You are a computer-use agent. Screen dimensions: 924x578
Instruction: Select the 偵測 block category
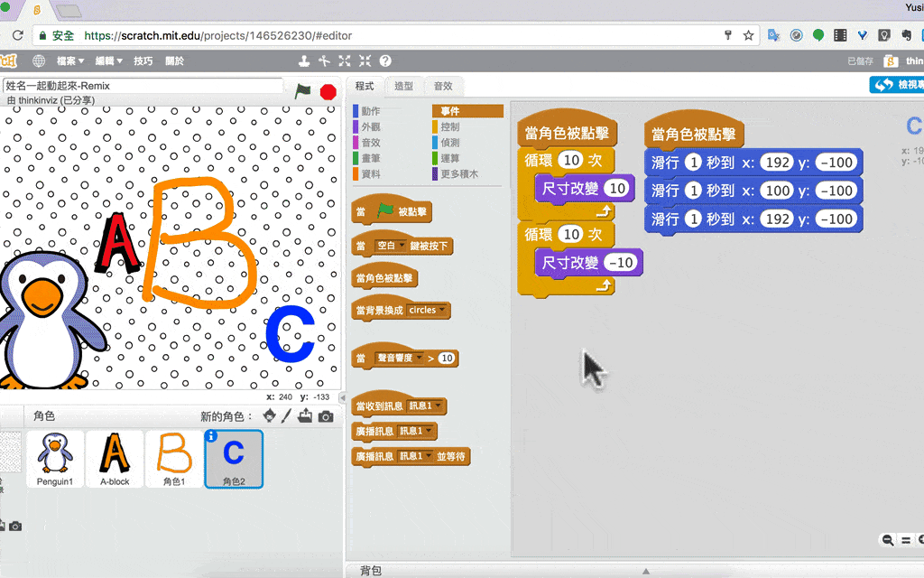(x=450, y=142)
